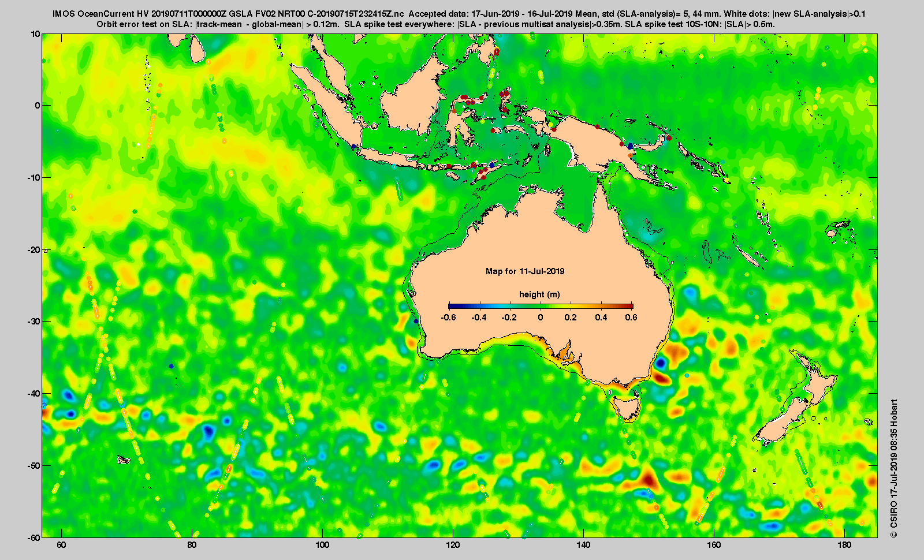This screenshot has height=560, width=924.
Task: Click the longitude 120 axis label
Action: click(453, 545)
